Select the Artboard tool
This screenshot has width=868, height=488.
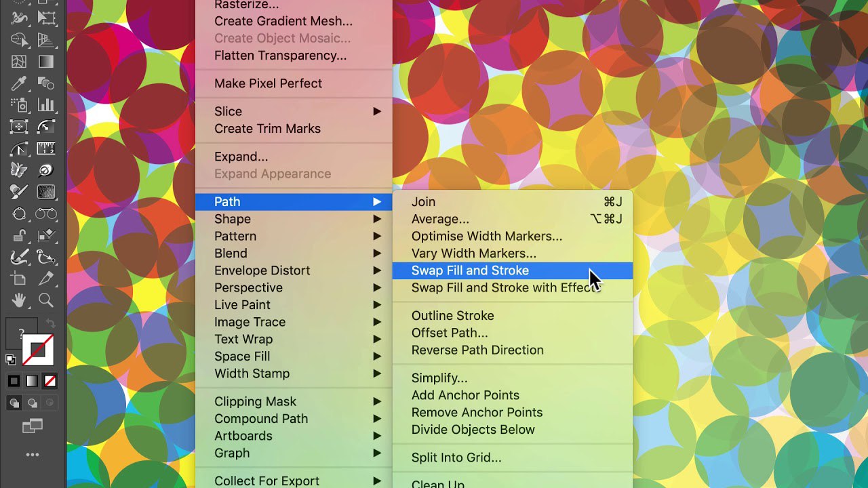coord(19,279)
